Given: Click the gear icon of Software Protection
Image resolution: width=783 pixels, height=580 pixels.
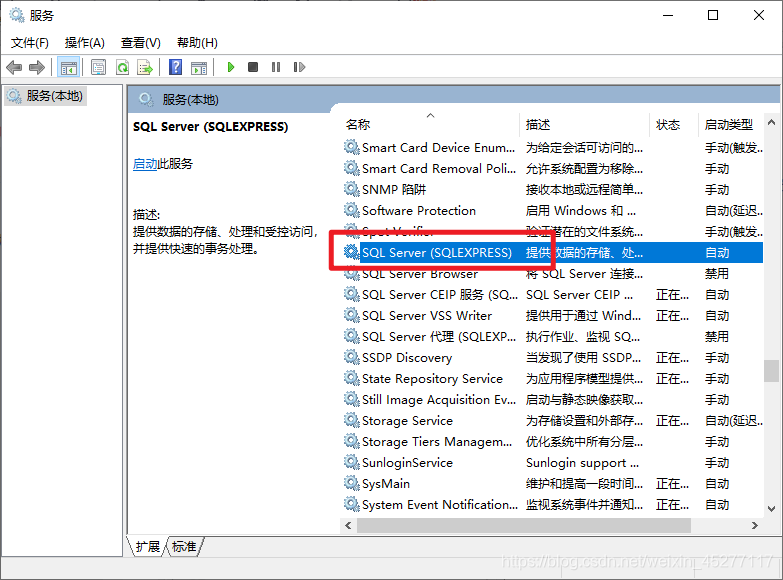Looking at the screenshot, I should pos(352,210).
